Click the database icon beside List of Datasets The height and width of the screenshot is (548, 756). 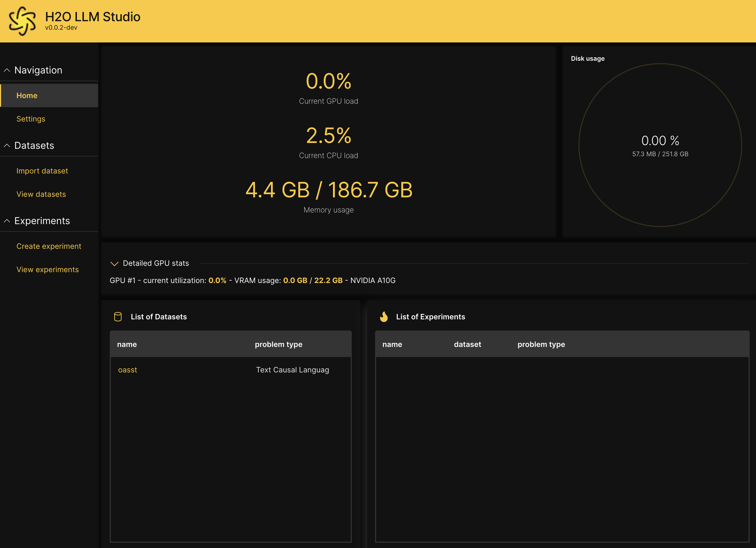point(118,316)
